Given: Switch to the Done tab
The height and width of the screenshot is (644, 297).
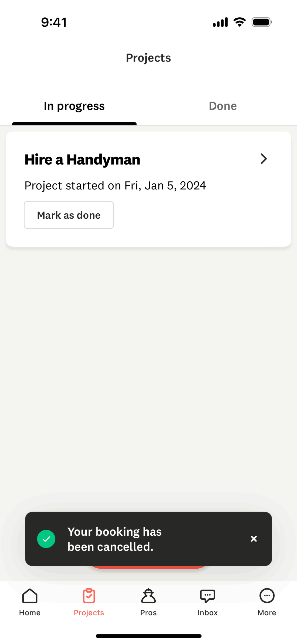Looking at the screenshot, I should pyautogui.click(x=223, y=106).
